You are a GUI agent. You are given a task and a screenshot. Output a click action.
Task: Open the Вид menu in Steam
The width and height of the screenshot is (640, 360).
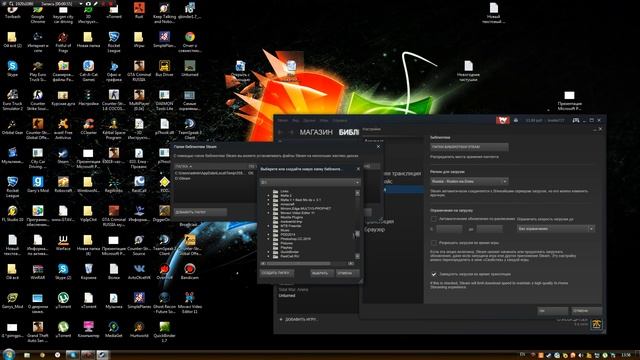[x=296, y=120]
